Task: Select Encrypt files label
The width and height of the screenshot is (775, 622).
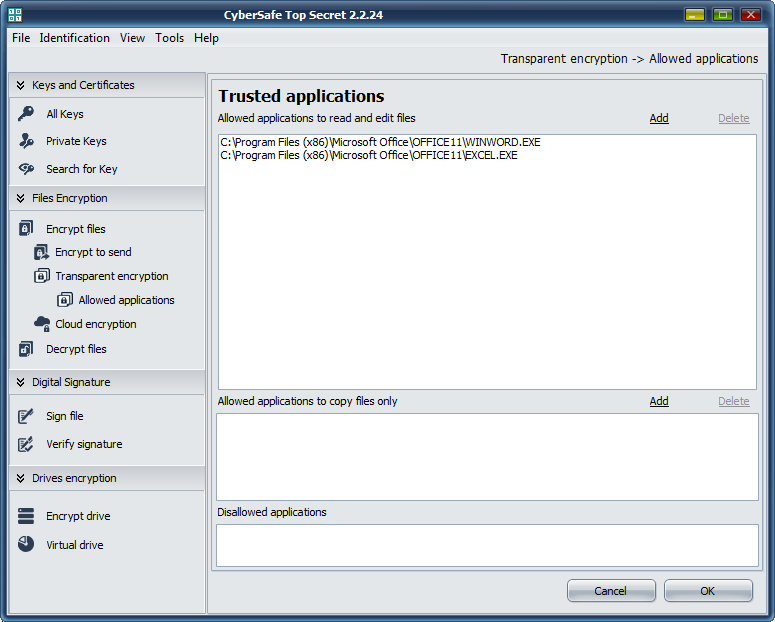Action: (x=76, y=229)
